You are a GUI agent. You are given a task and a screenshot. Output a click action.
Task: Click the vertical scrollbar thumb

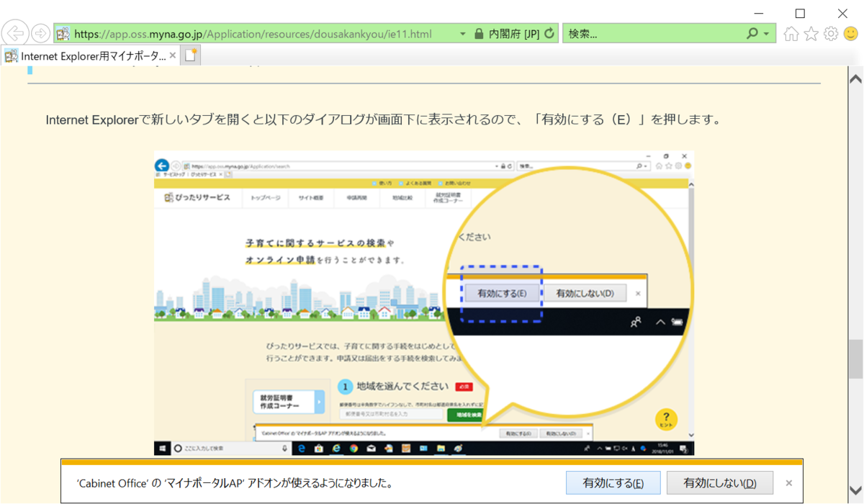(x=855, y=359)
